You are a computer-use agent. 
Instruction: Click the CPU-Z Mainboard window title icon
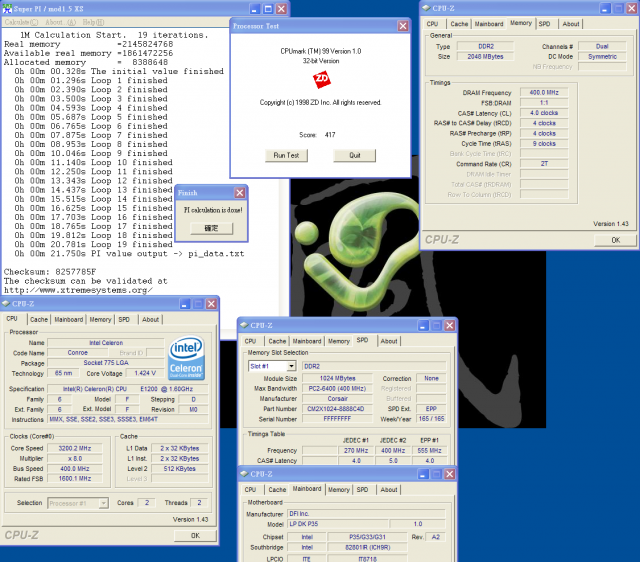click(244, 474)
